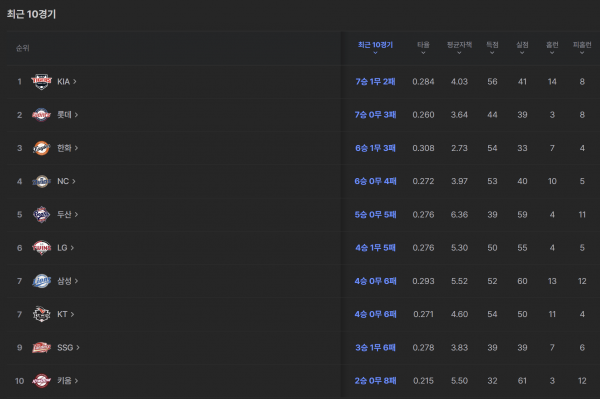Screen dimensions: 600x399
Task: Click the 롯데 Giants team logo
Action: 41,115
